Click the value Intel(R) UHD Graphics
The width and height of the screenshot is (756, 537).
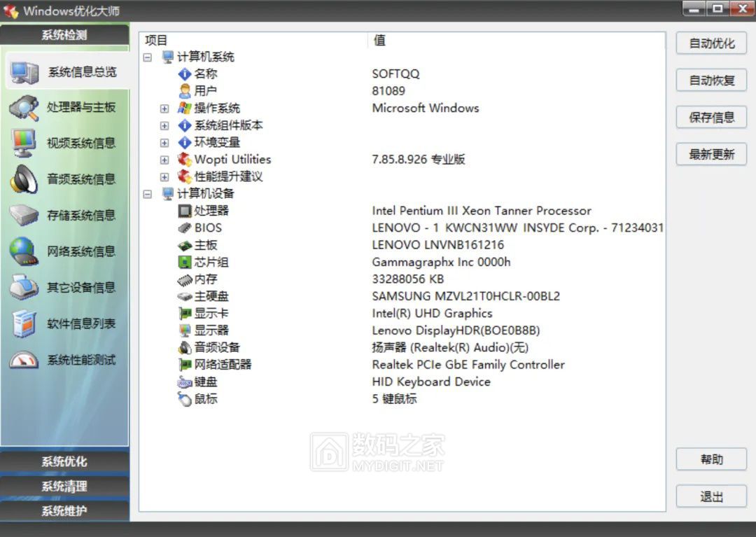(x=432, y=314)
